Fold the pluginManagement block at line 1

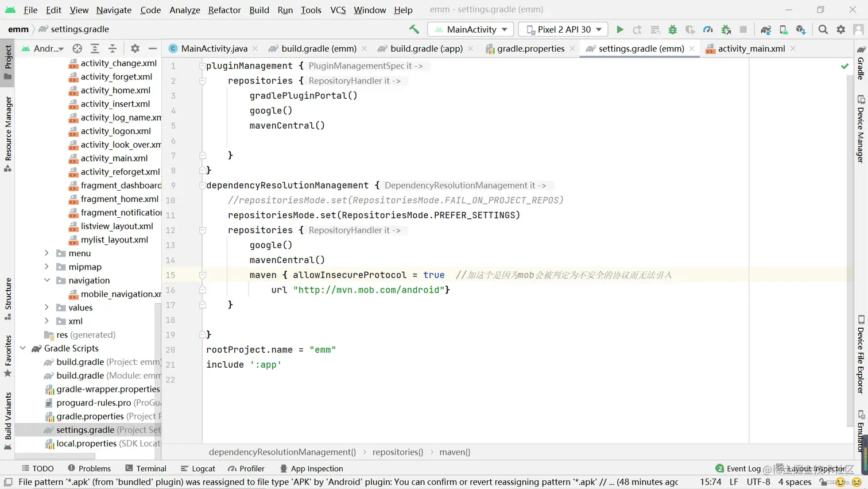(202, 66)
